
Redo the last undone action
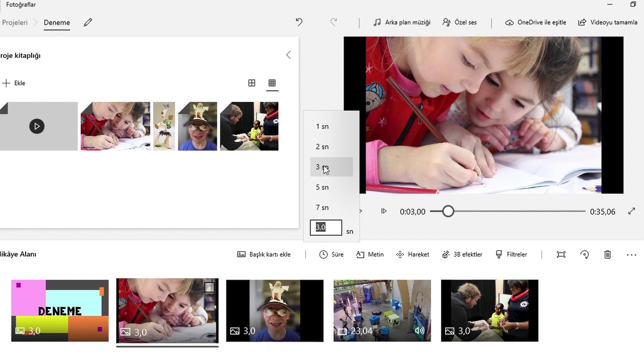point(333,22)
